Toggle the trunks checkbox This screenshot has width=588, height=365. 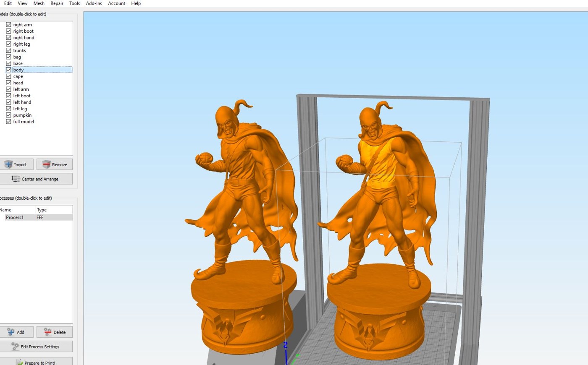click(8, 50)
